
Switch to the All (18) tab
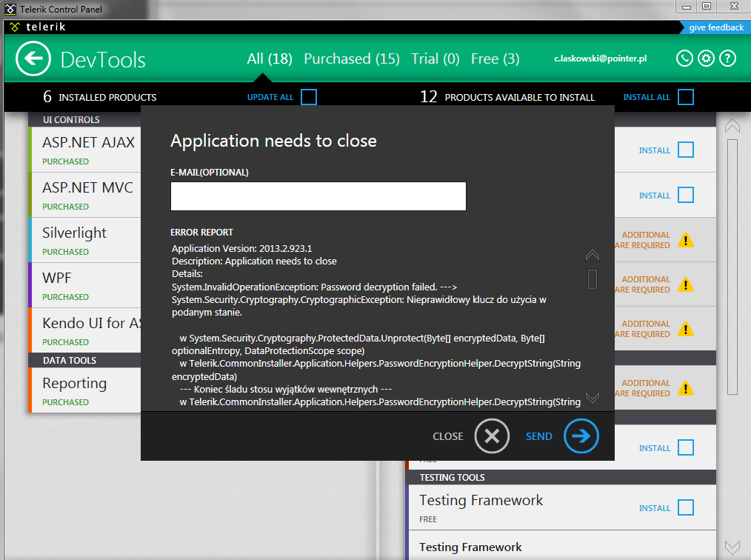tap(270, 59)
